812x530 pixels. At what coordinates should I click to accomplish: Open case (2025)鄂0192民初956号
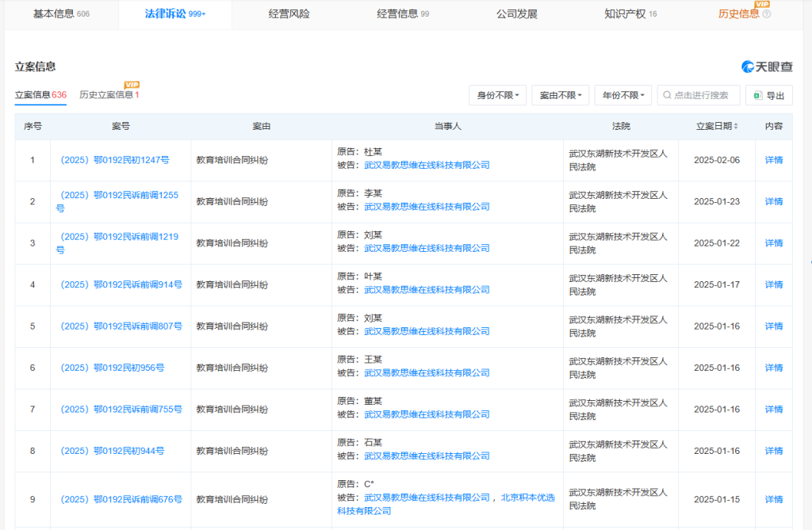[113, 368]
